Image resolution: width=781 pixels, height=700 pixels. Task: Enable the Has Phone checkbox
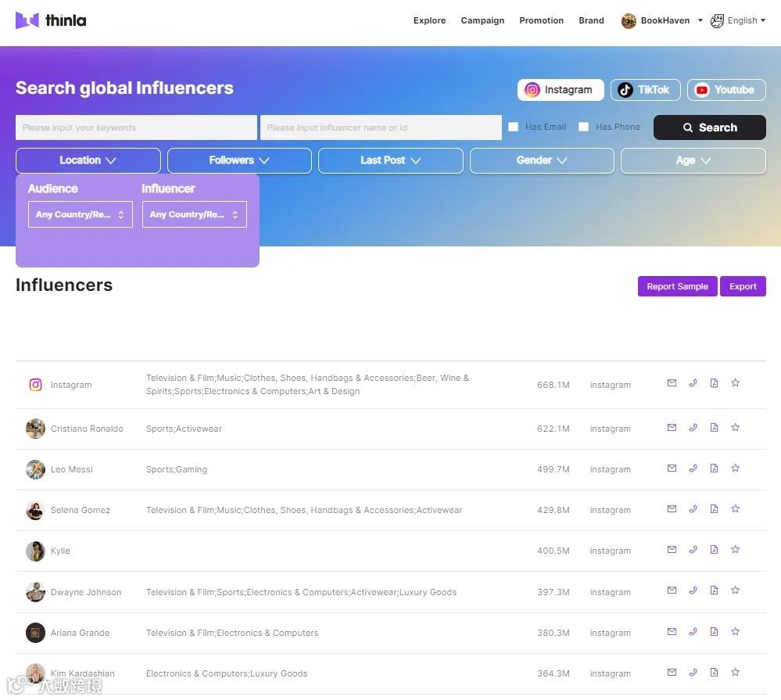pos(583,127)
